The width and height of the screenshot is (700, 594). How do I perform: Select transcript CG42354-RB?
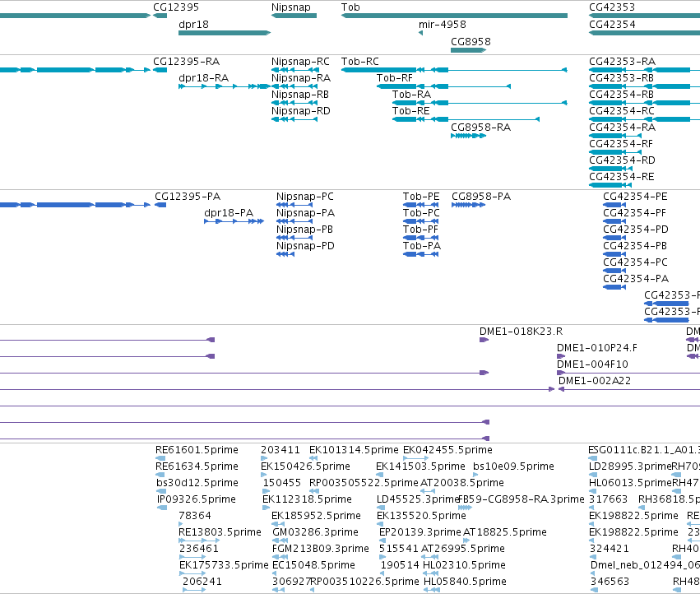tap(645, 103)
